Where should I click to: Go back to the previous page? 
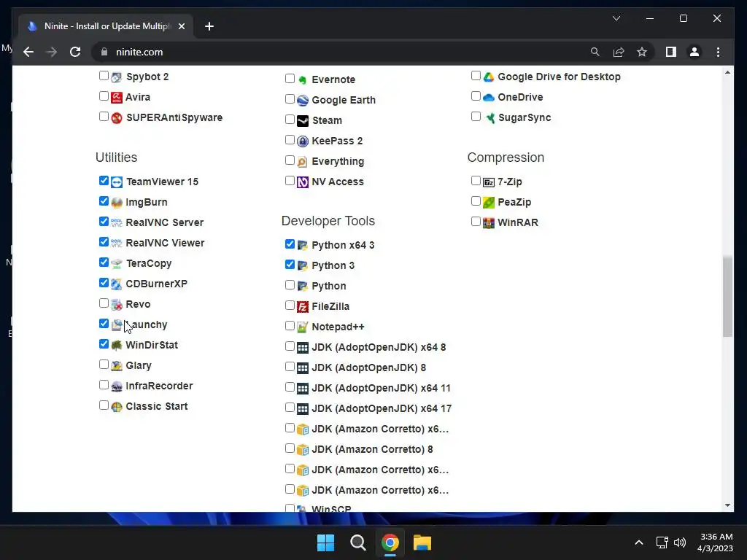point(28,52)
